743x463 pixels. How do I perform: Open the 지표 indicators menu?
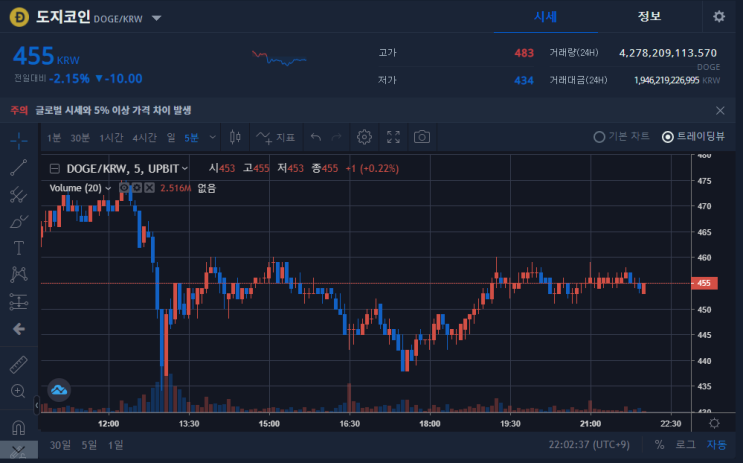(x=275, y=137)
